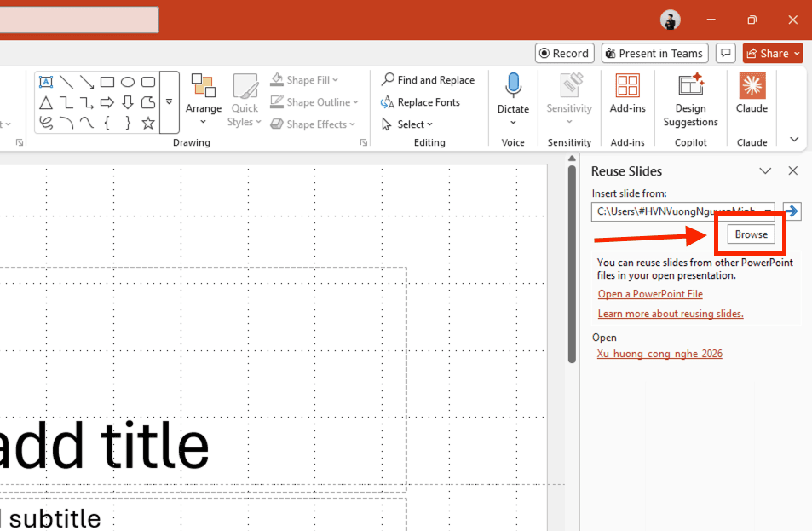This screenshot has width=812, height=531.
Task: Click Open a PowerPoint File link
Action: (x=650, y=294)
